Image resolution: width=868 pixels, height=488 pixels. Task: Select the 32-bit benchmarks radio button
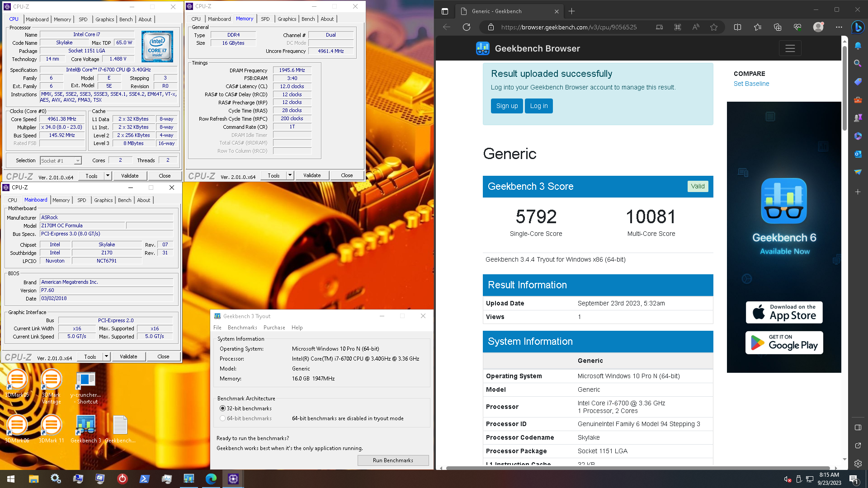222,408
